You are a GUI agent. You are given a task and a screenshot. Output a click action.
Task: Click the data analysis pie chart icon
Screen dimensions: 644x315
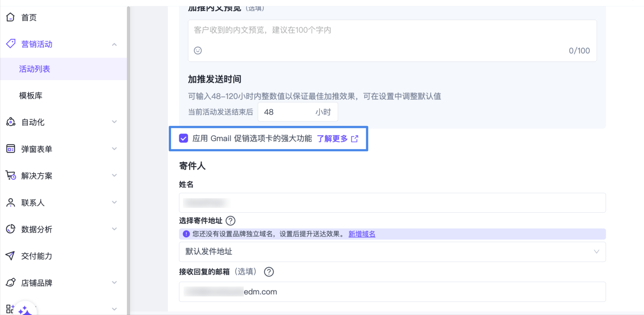pyautogui.click(x=11, y=229)
